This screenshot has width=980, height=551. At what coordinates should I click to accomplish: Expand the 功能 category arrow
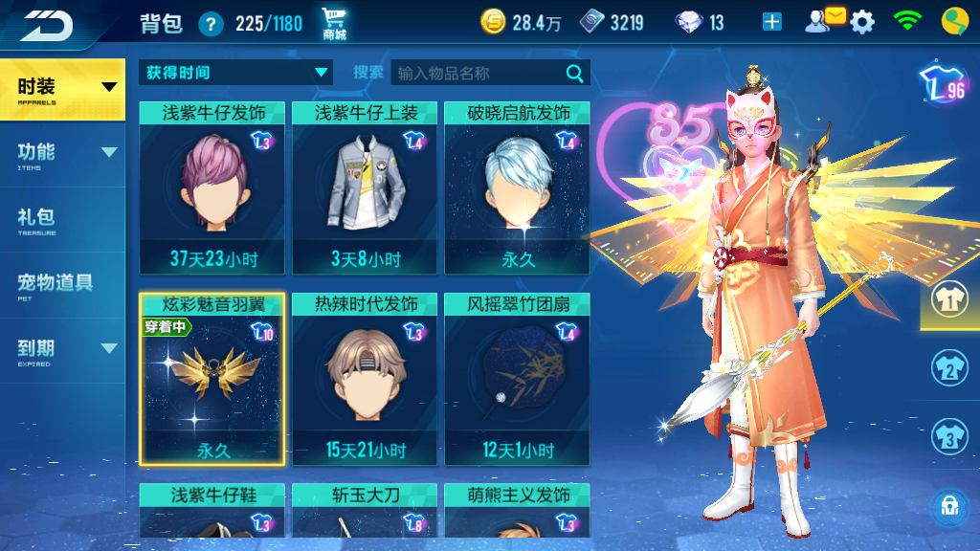pyautogui.click(x=109, y=152)
